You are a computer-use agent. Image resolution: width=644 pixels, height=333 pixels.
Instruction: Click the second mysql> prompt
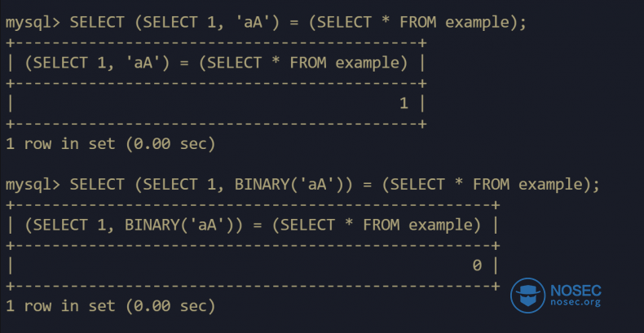point(33,185)
